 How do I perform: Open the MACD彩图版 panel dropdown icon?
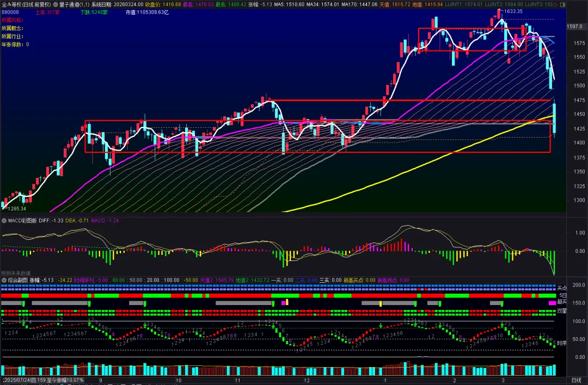point(4,221)
